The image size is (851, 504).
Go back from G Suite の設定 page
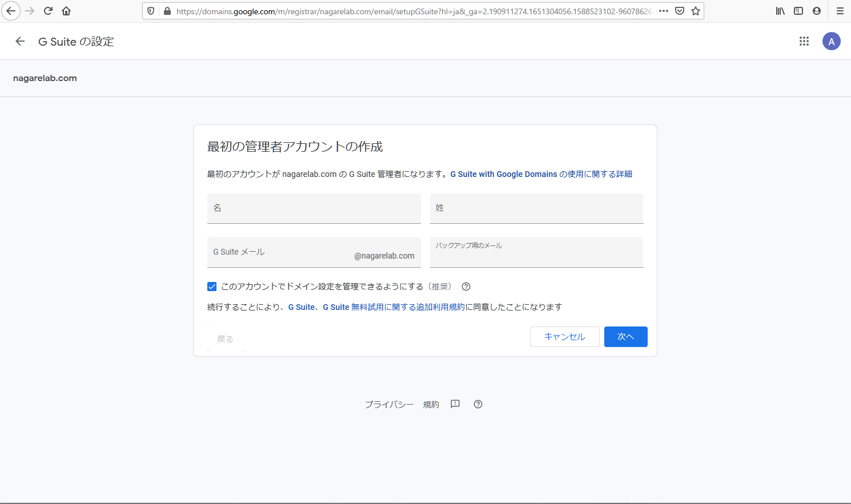pos(20,41)
